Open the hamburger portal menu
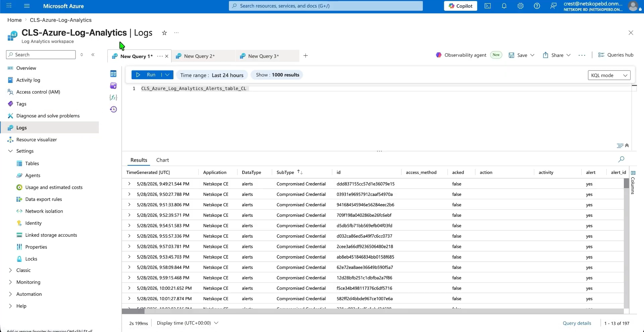Viewport: 644px width, 332px height. (27, 6)
